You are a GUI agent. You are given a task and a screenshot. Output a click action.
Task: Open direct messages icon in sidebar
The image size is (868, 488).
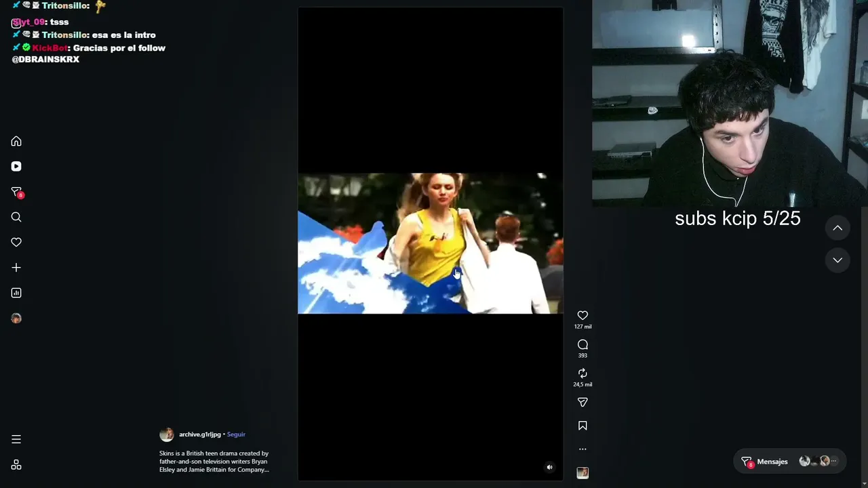[16, 192]
